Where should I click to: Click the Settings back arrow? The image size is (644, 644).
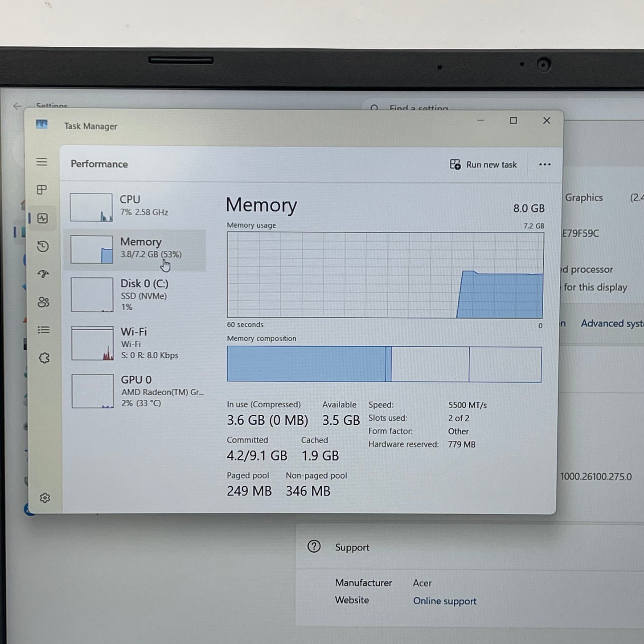(x=17, y=106)
